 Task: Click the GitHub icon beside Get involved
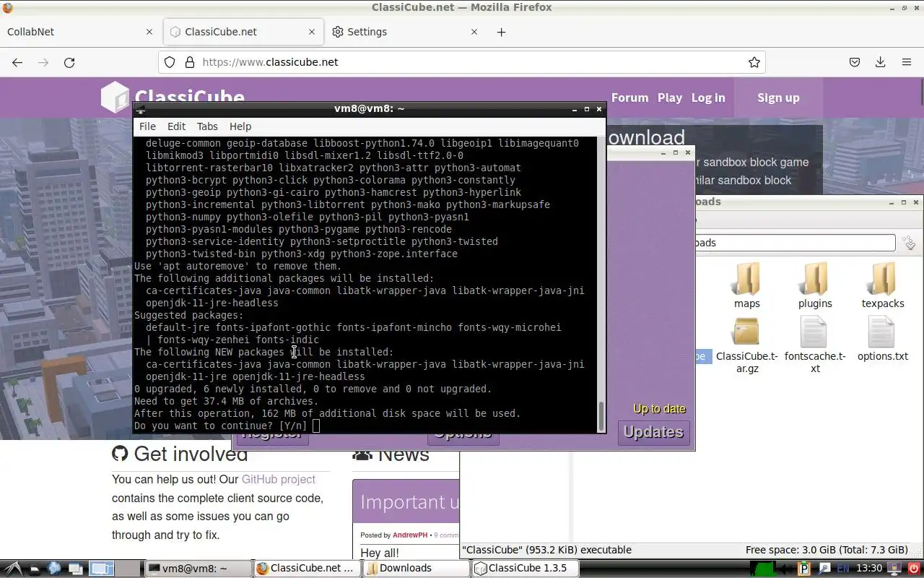coord(120,454)
